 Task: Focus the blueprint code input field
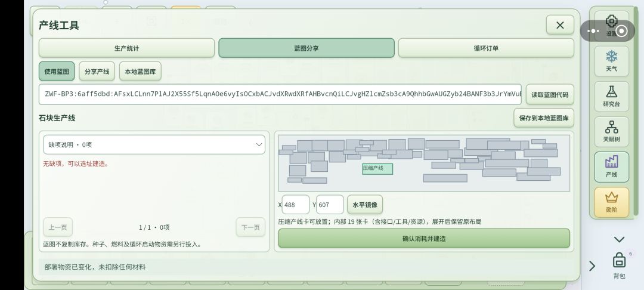pyautogui.click(x=280, y=94)
